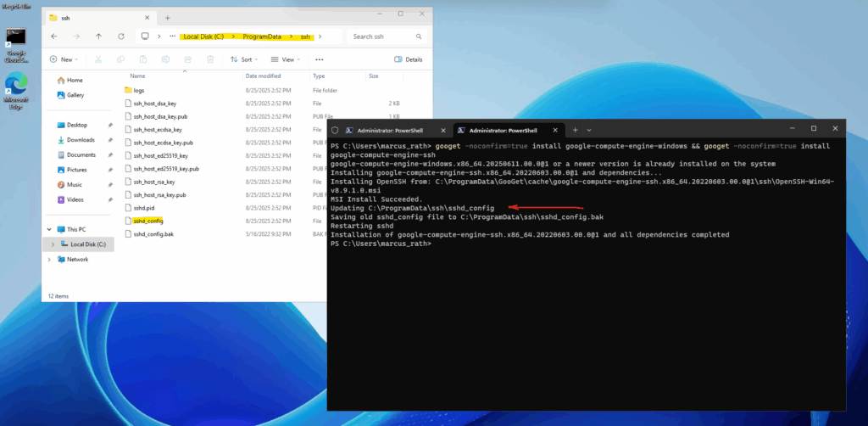The image size is (868, 426).
Task: Close the active PowerShell tab
Action: [x=554, y=130]
